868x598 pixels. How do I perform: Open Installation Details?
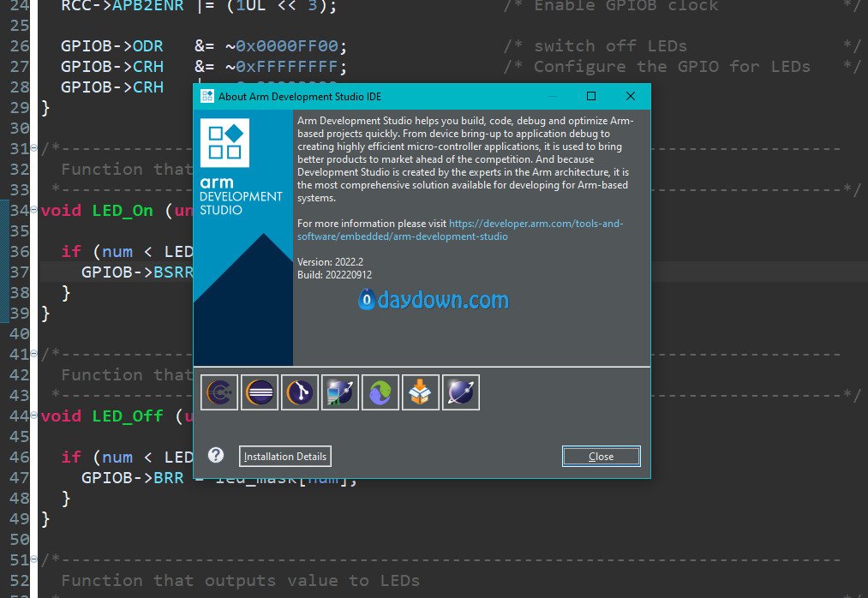(285, 457)
